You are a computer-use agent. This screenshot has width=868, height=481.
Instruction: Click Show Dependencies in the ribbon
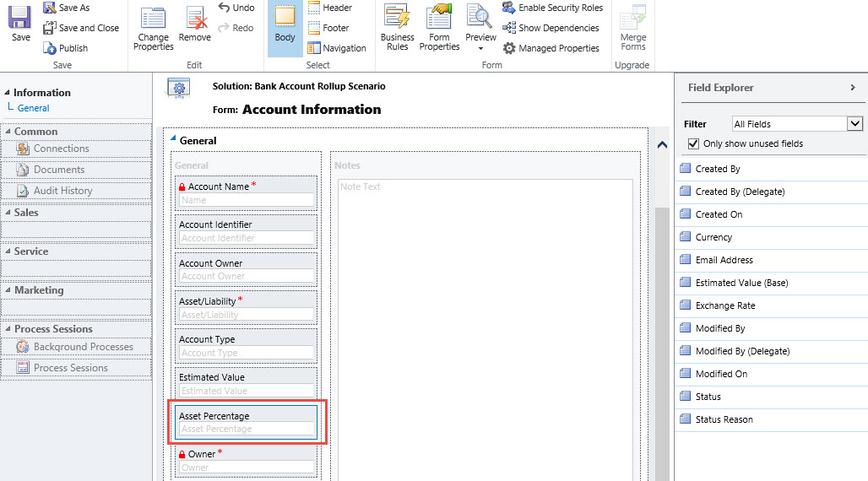(551, 28)
